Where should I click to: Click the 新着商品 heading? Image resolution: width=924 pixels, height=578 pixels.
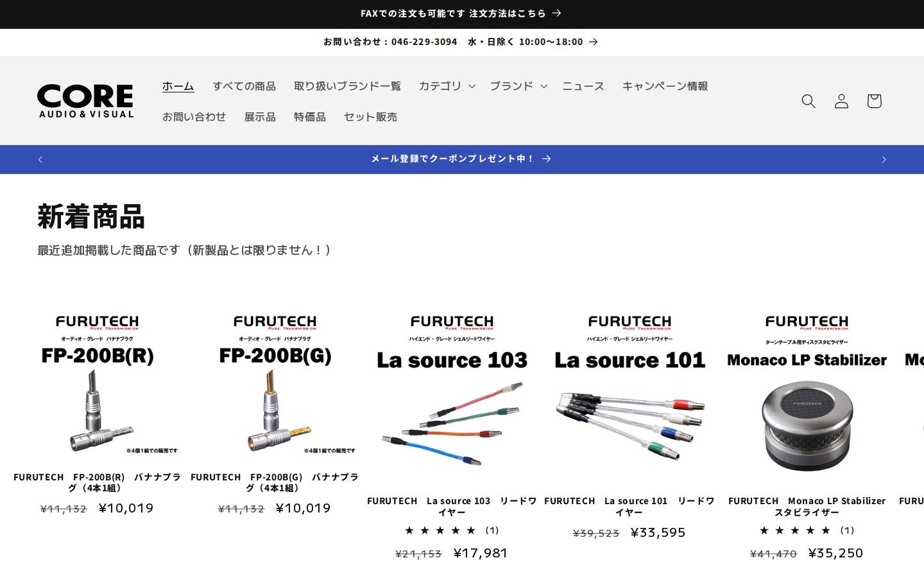pos(90,216)
